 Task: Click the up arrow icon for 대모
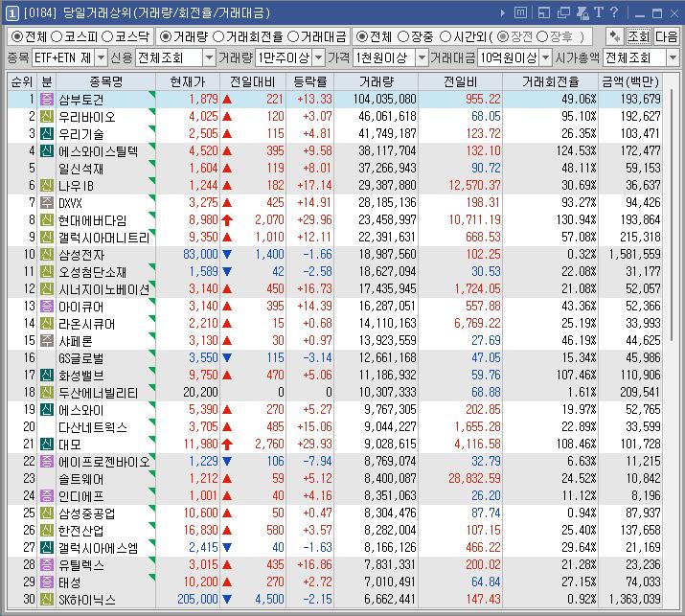point(227,445)
